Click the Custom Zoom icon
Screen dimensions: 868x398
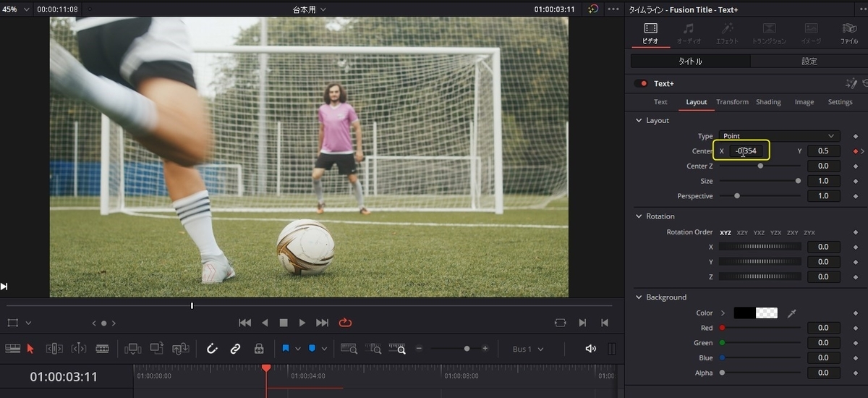point(397,349)
